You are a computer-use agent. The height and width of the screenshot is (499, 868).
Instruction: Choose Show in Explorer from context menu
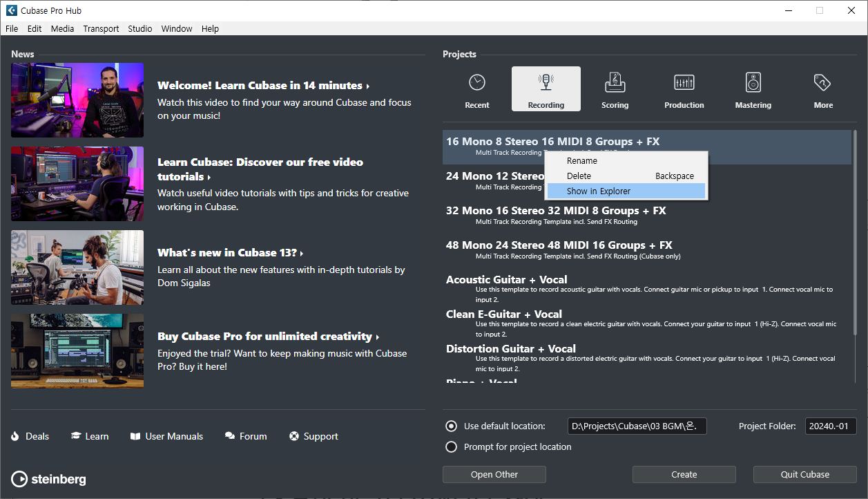[x=626, y=191]
